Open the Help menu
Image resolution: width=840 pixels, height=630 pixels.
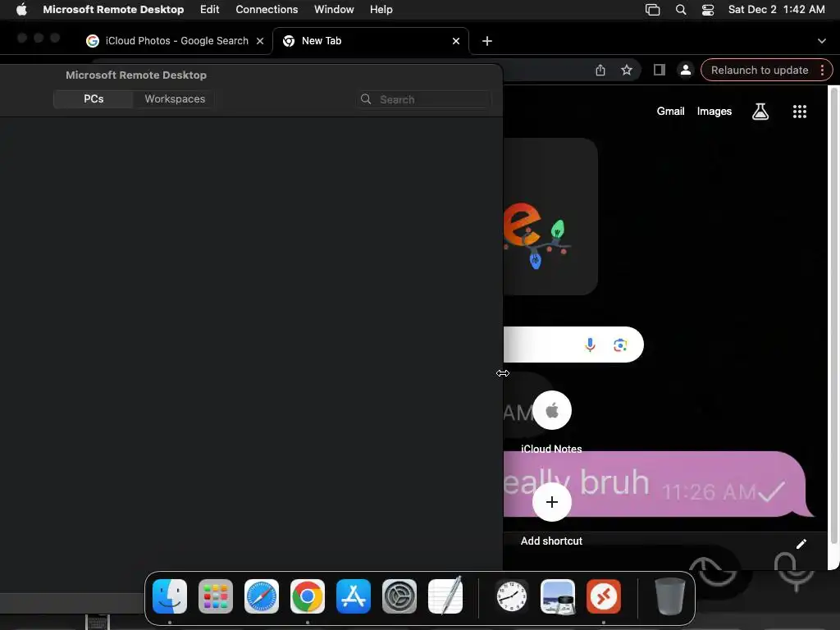(x=381, y=9)
